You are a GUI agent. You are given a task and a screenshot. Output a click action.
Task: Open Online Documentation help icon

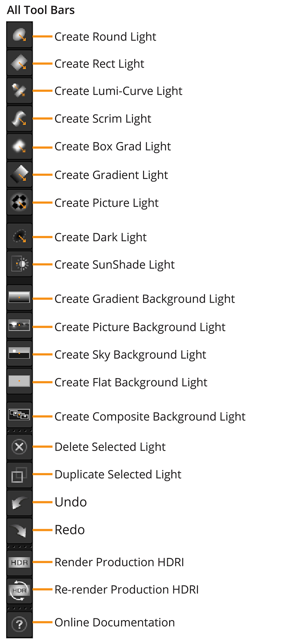point(19,624)
